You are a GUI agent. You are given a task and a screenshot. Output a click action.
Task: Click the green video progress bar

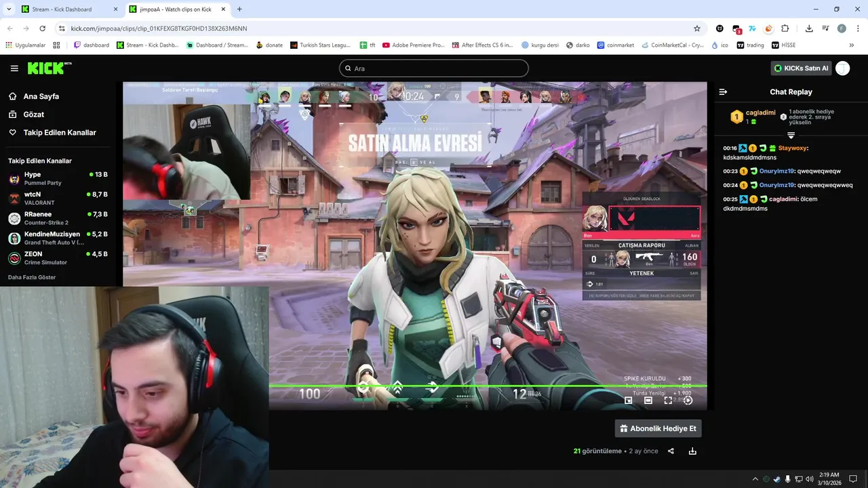pyautogui.click(x=488, y=386)
